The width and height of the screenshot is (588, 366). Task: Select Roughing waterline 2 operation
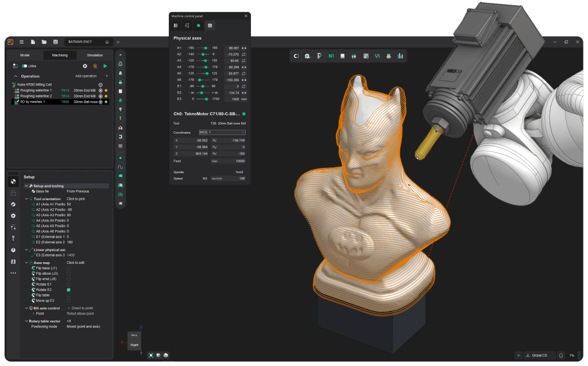point(60,96)
